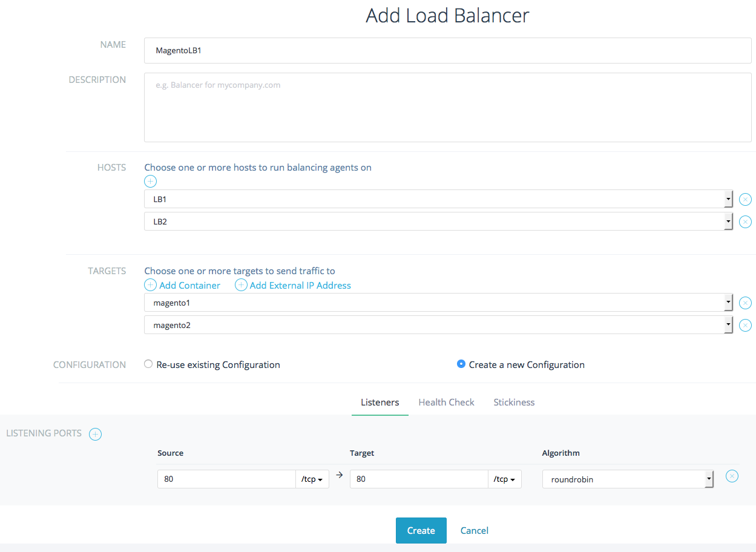
Task: Remove the LB2 host row
Action: pos(745,222)
